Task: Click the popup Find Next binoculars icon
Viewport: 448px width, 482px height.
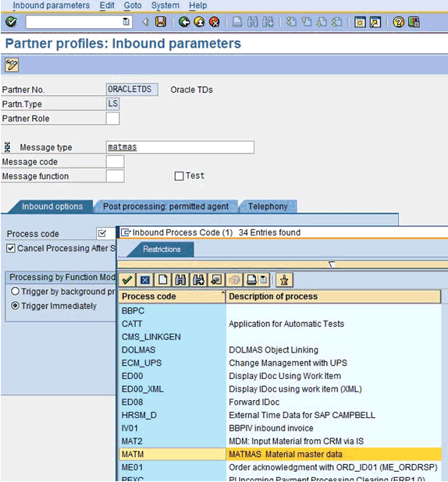Action: (x=198, y=280)
